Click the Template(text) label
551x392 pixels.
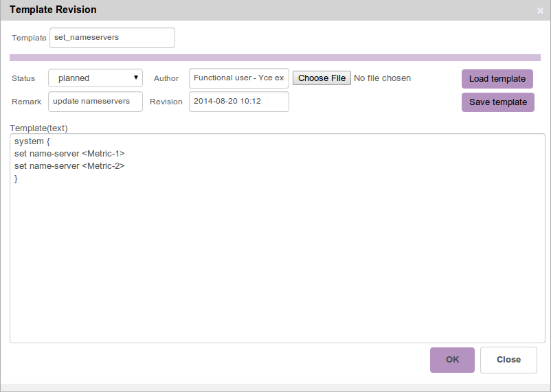coord(38,128)
